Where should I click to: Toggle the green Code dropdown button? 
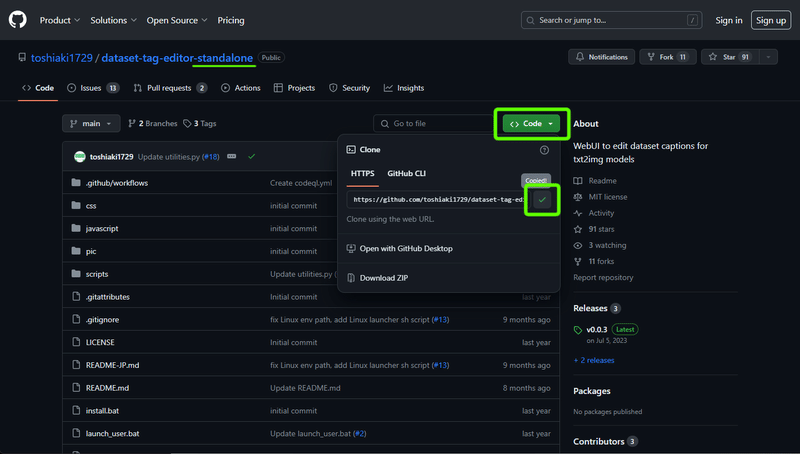[x=531, y=123]
